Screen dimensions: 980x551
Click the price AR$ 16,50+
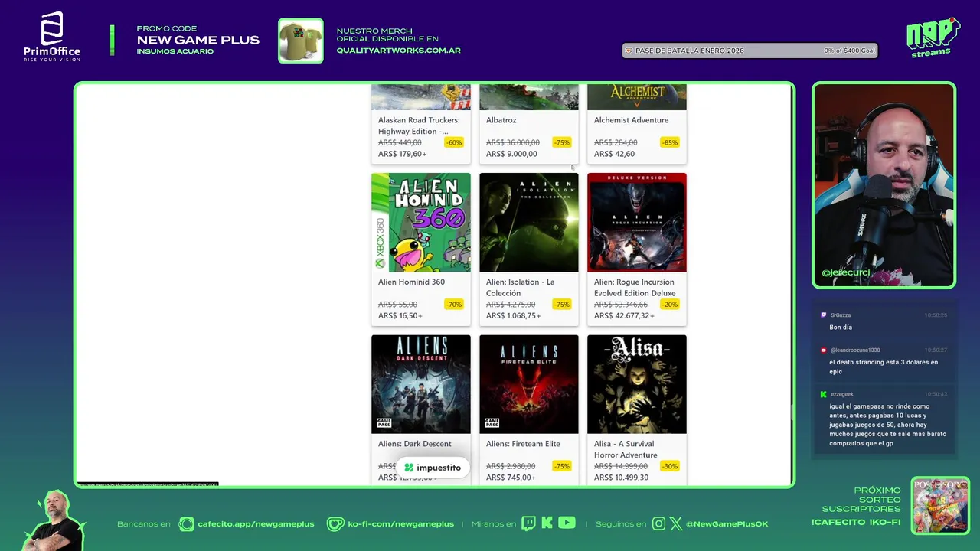pos(400,316)
